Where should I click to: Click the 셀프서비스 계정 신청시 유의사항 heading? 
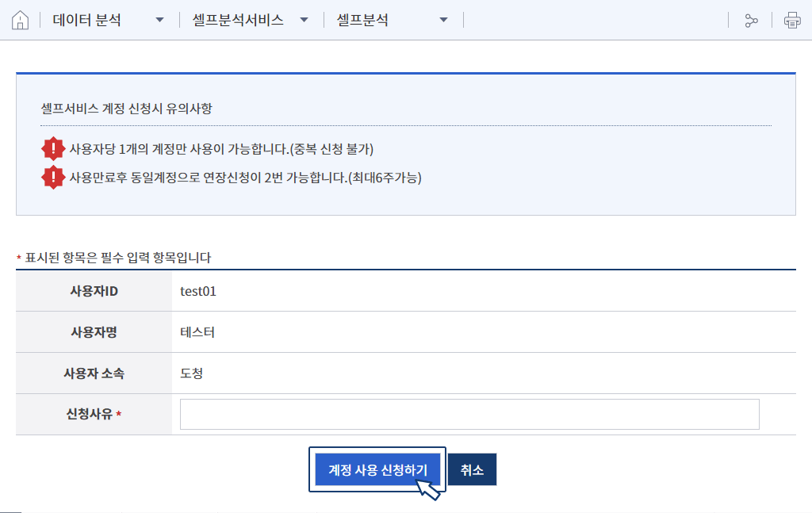(126, 109)
